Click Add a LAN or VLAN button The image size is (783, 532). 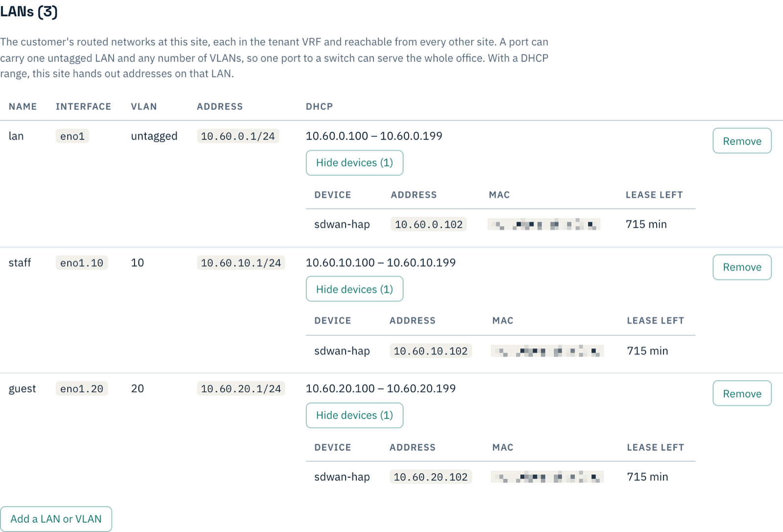[x=56, y=519]
